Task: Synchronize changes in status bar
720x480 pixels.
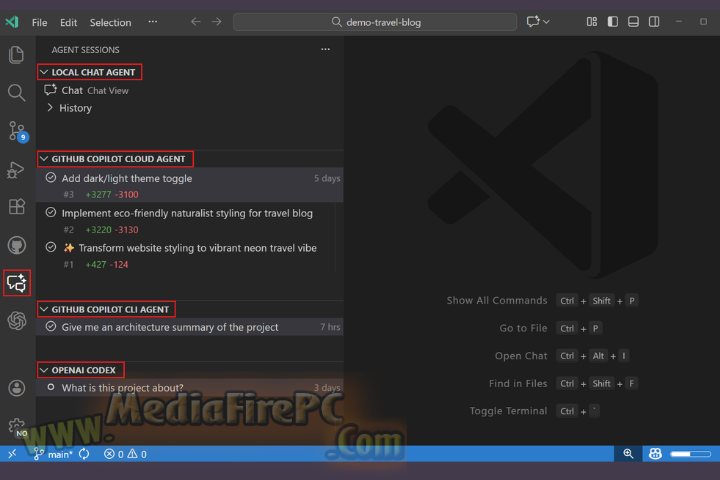Action: (x=84, y=454)
